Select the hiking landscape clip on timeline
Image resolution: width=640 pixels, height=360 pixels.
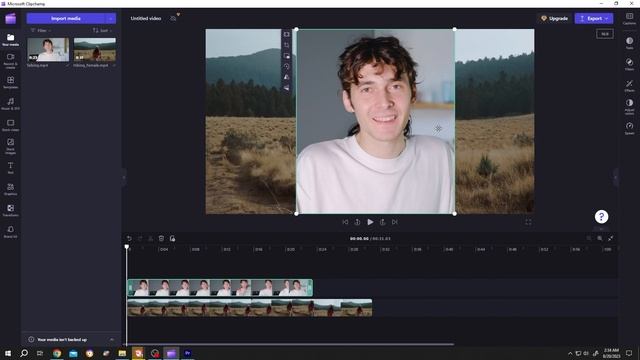tap(250, 308)
